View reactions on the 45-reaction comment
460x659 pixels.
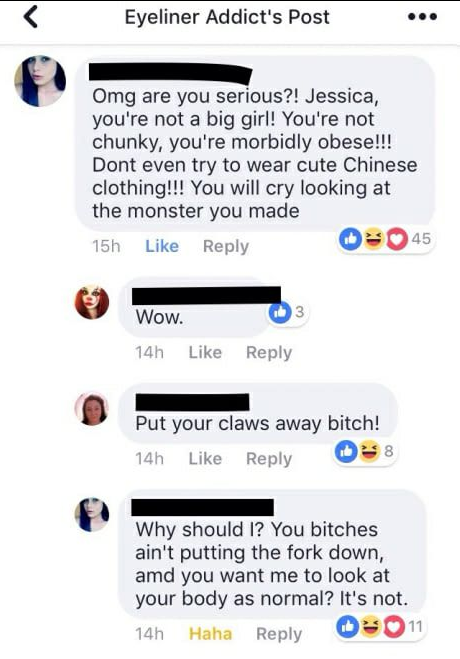(x=385, y=239)
